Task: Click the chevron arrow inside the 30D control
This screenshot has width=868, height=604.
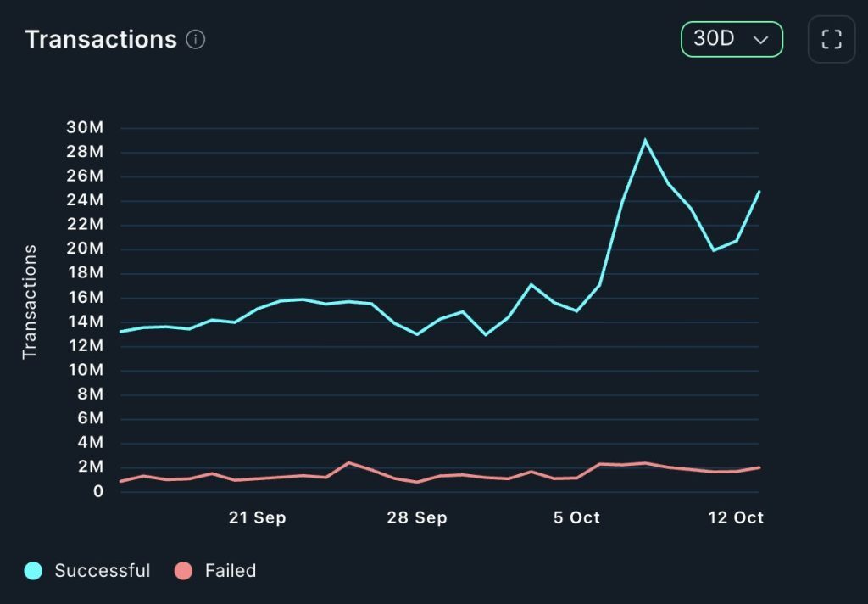Action: 762,39
